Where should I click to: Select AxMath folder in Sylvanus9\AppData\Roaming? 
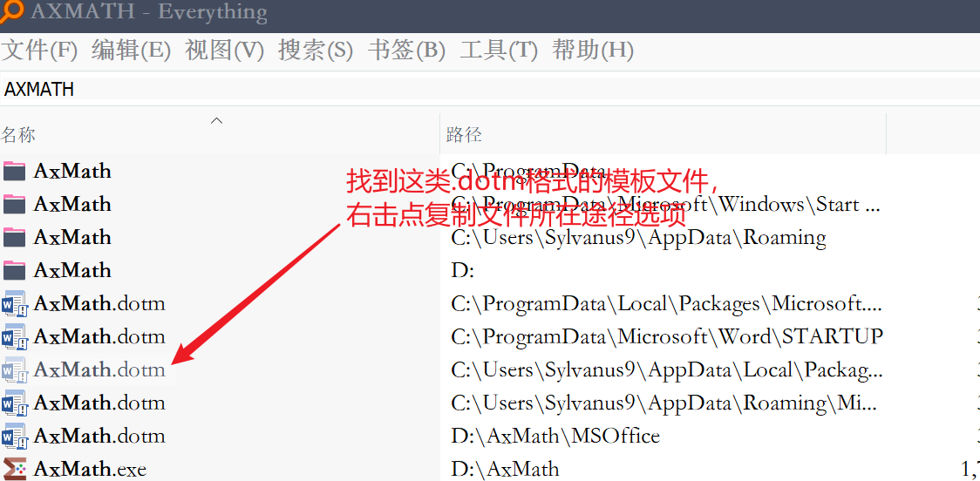coord(72,237)
